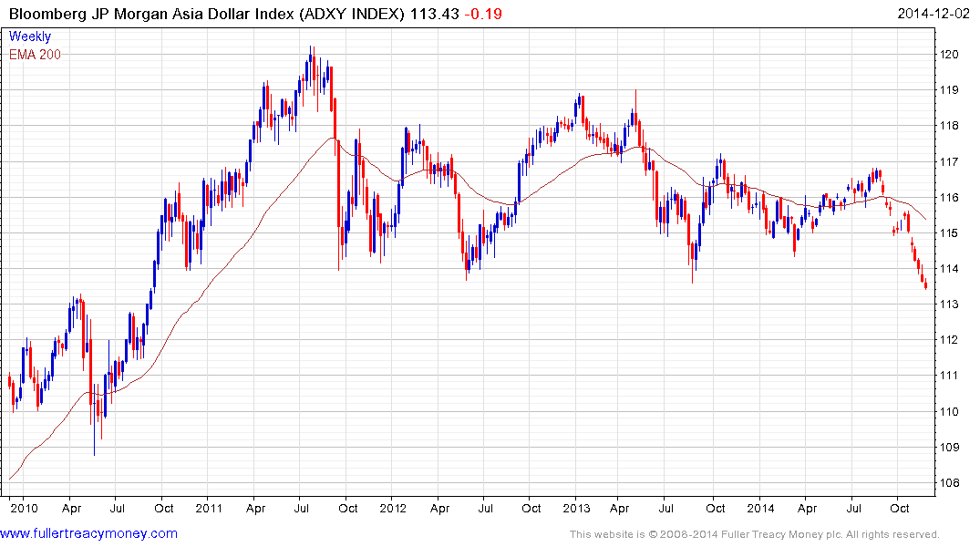Click the y-axis label '110'
Viewport: 980px width, 547px height.
[x=949, y=412]
